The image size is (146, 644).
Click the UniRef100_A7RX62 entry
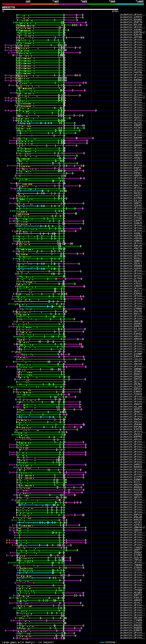(x=131, y=284)
